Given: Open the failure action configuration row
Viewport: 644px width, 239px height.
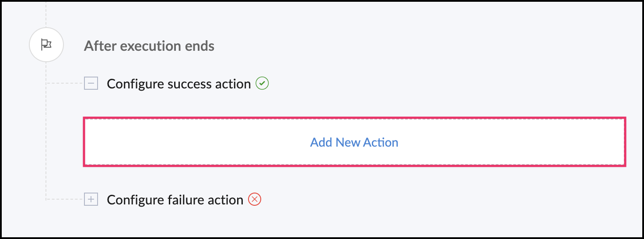Looking at the screenshot, I should tap(173, 200).
